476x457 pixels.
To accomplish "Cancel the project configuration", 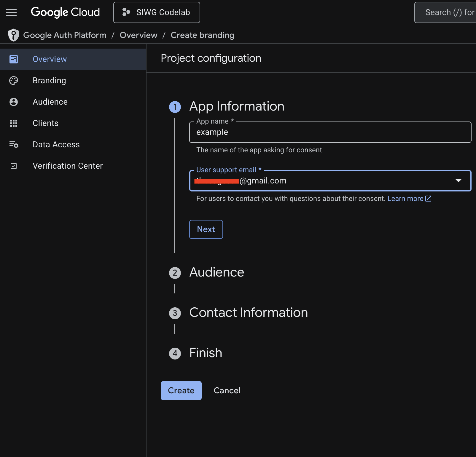I will 227,390.
